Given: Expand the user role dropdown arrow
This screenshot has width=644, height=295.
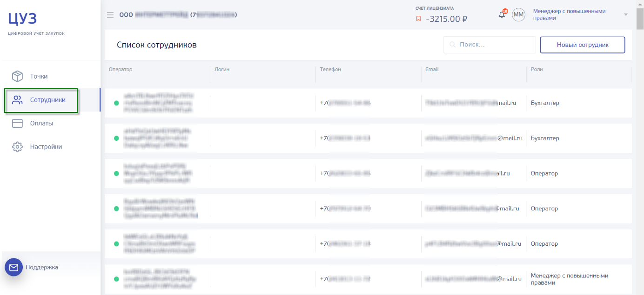Looking at the screenshot, I should click(626, 14).
